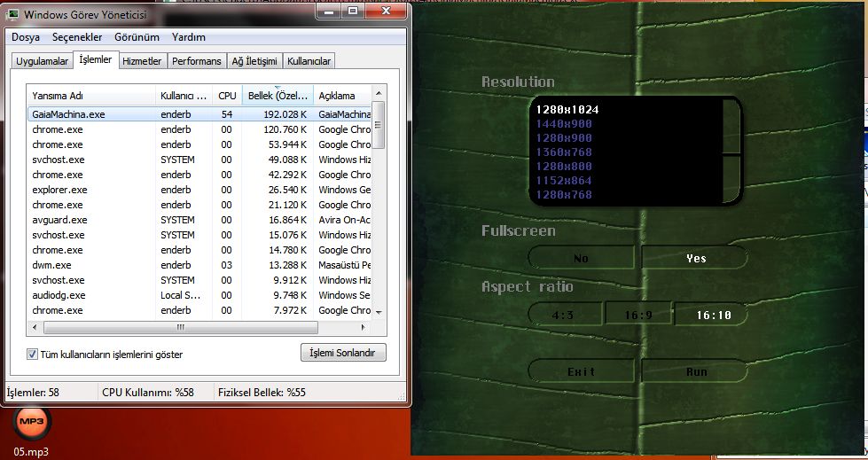Click the Run button in the launcher
The width and height of the screenshot is (868, 460).
(x=695, y=371)
